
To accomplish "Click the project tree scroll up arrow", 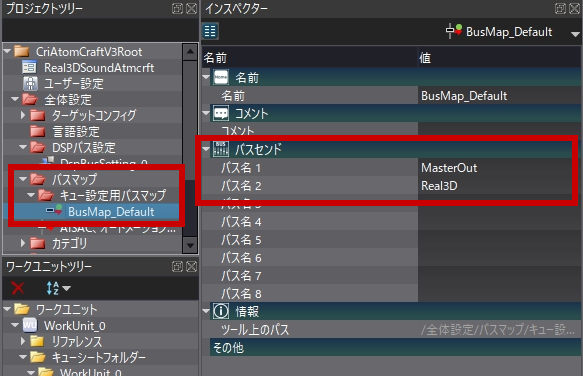I will [190, 52].
